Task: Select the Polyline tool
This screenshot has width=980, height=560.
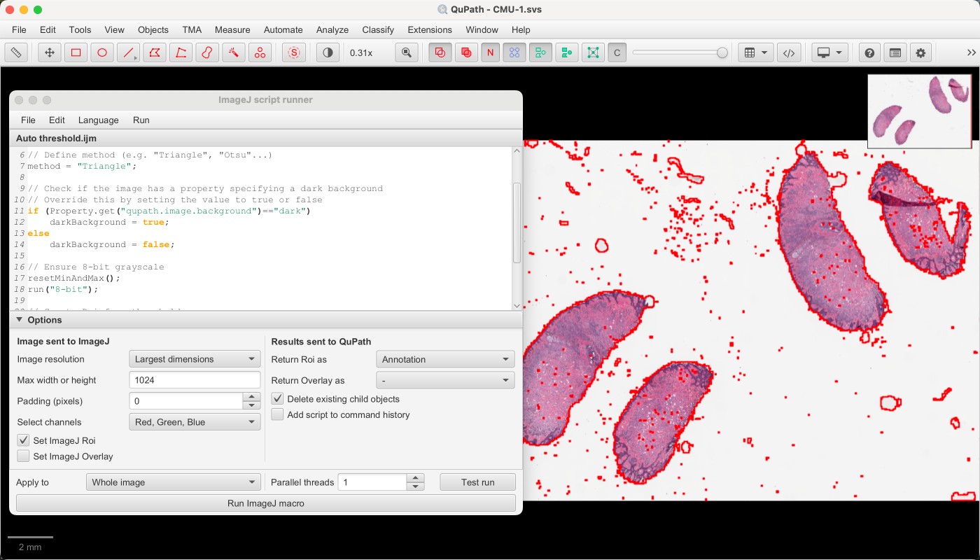Action: pos(181,52)
